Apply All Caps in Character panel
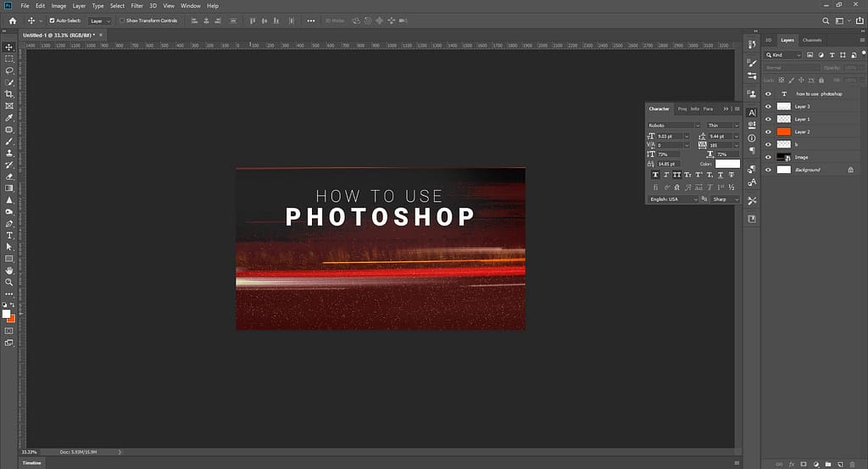The image size is (868, 469). [x=676, y=175]
